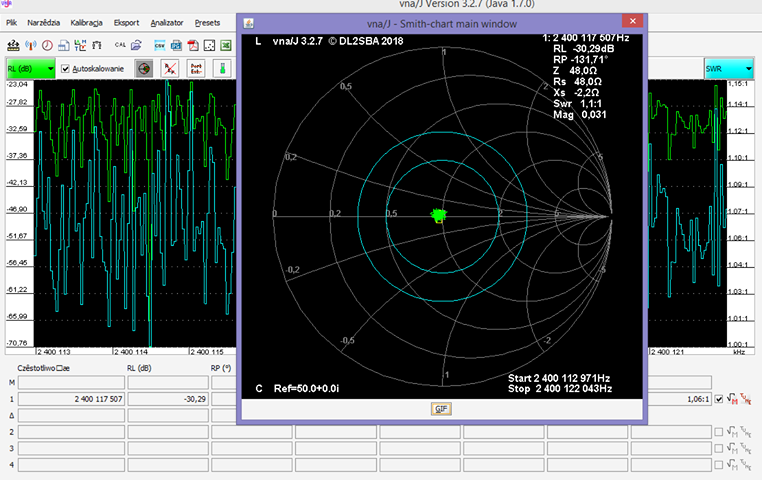Enable the marker 4 checkbox
The image size is (762, 480).
(719, 465)
